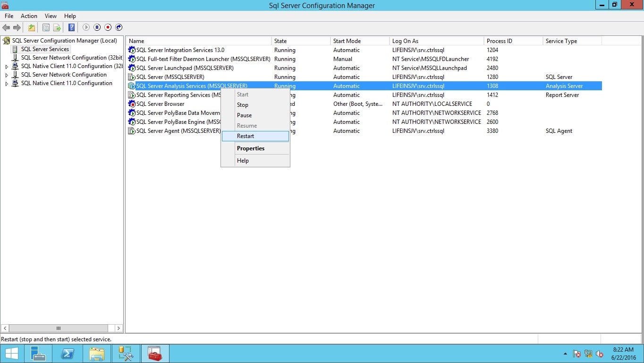Sort by the Log On As column header
Viewport: 644px width, 363px height.
tap(437, 41)
